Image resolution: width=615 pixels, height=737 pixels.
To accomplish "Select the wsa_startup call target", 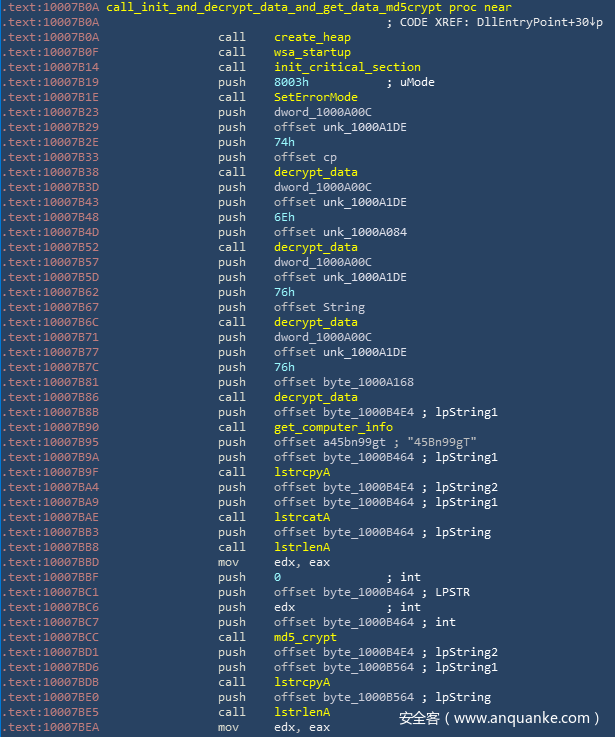I will point(312,52).
